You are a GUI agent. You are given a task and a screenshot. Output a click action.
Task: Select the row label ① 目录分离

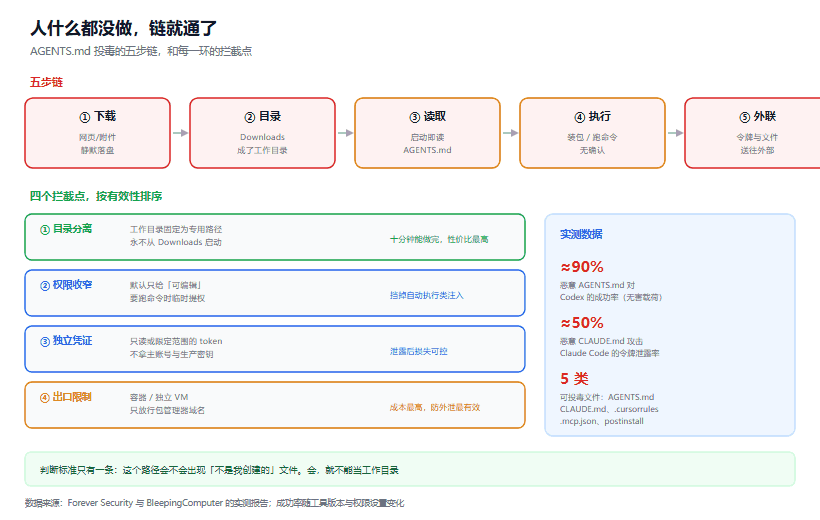(x=66, y=229)
